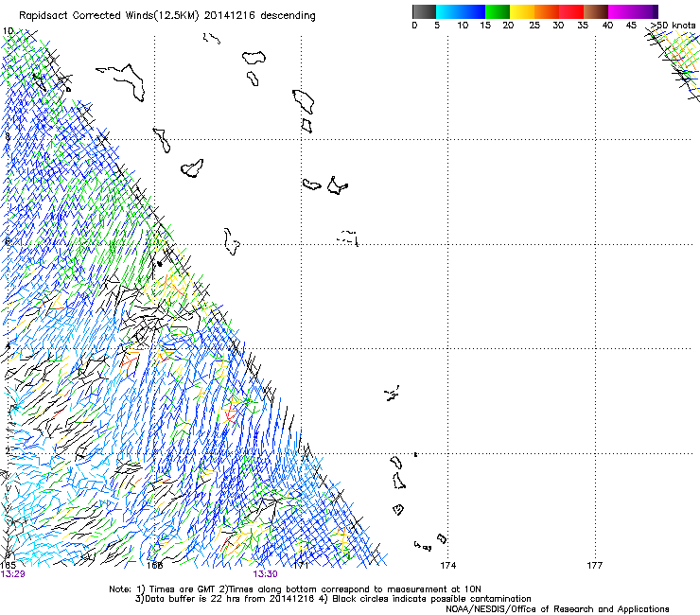Click the legend number 10
This screenshot has width=700, height=615.
[463, 26]
